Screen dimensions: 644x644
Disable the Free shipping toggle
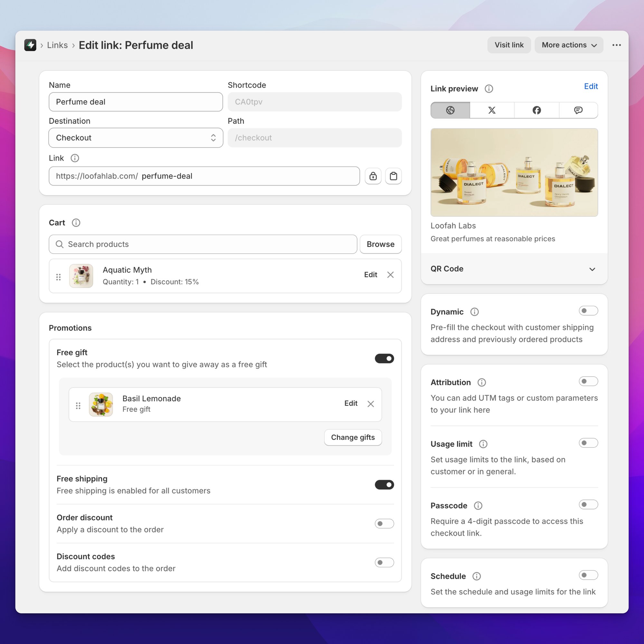point(384,485)
